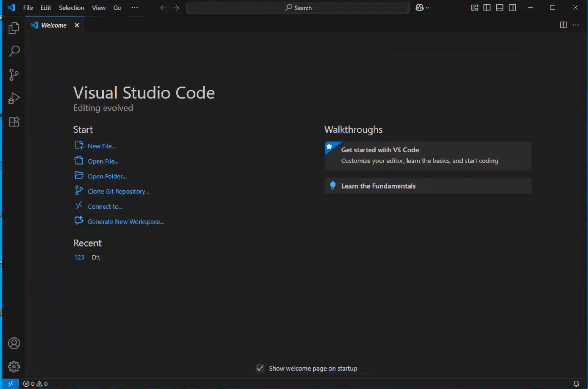Go back with the left arrow
588x389 pixels.
163,8
